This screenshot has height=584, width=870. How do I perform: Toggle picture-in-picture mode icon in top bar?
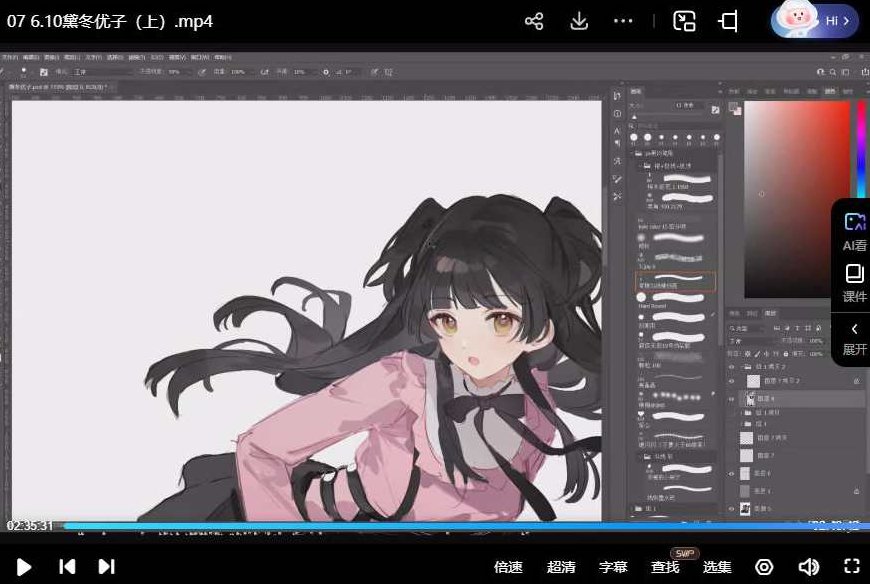[684, 21]
